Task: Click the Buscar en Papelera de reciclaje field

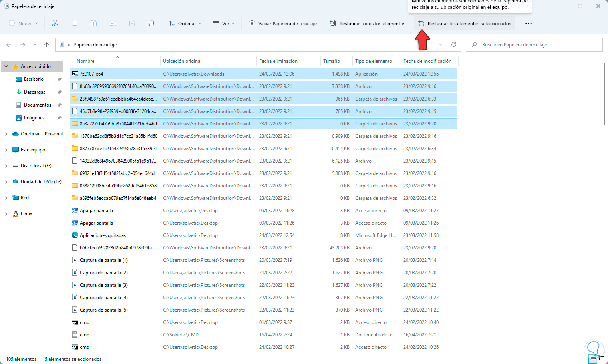Action: point(534,45)
